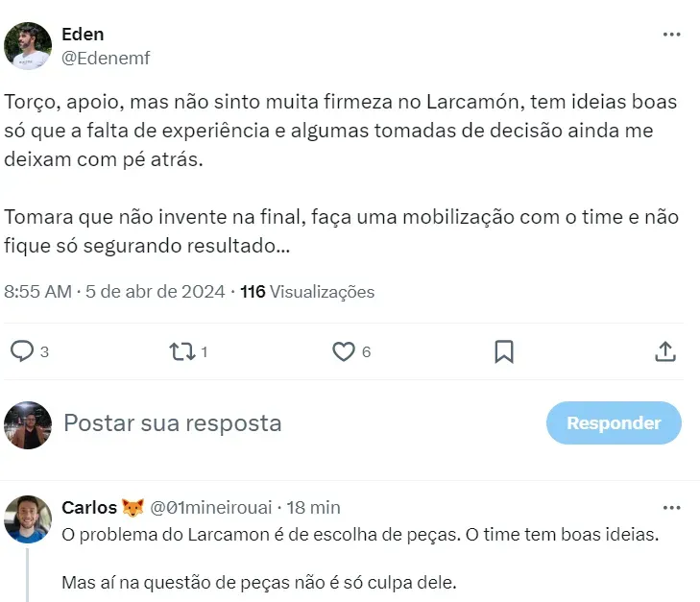Click your own avatar beside the reply box
Image resolution: width=700 pixels, height=602 pixels.
click(28, 424)
